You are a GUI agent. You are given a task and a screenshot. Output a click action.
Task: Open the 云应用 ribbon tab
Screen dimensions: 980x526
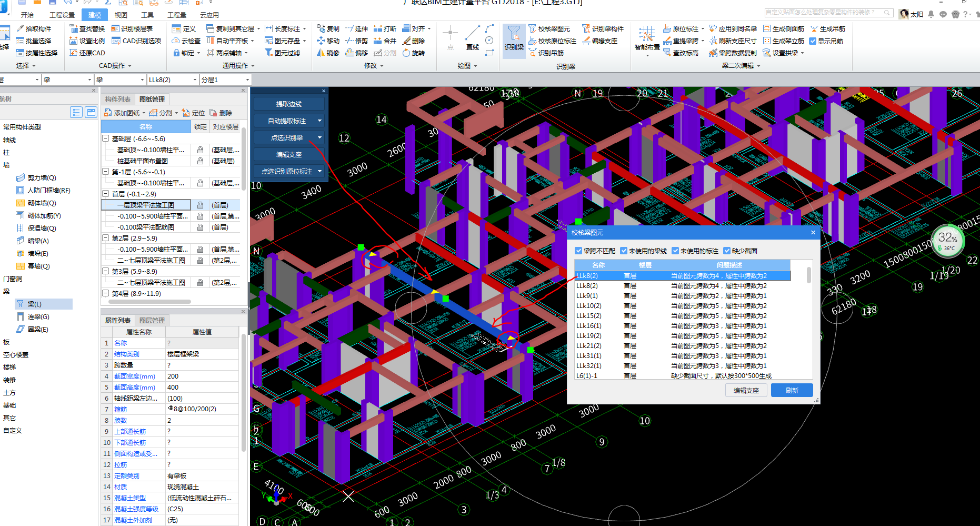tap(209, 15)
